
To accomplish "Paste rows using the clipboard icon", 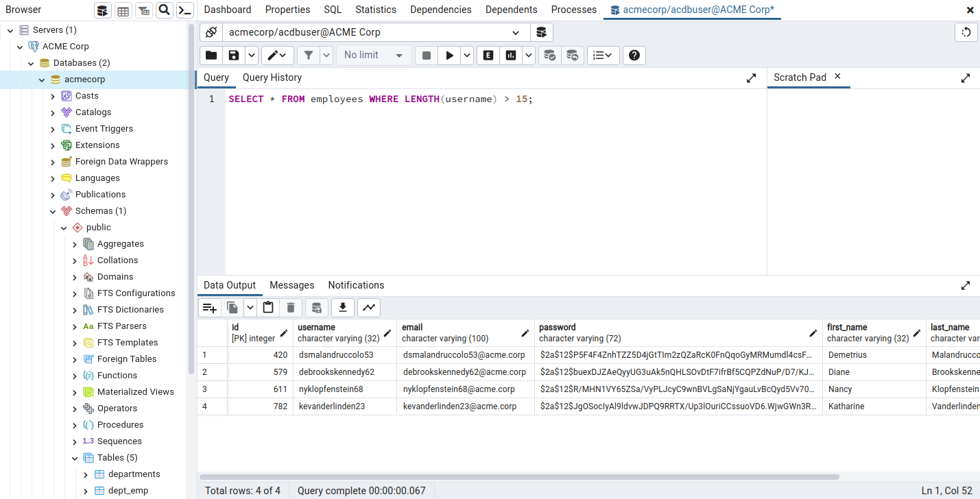I will [268, 308].
